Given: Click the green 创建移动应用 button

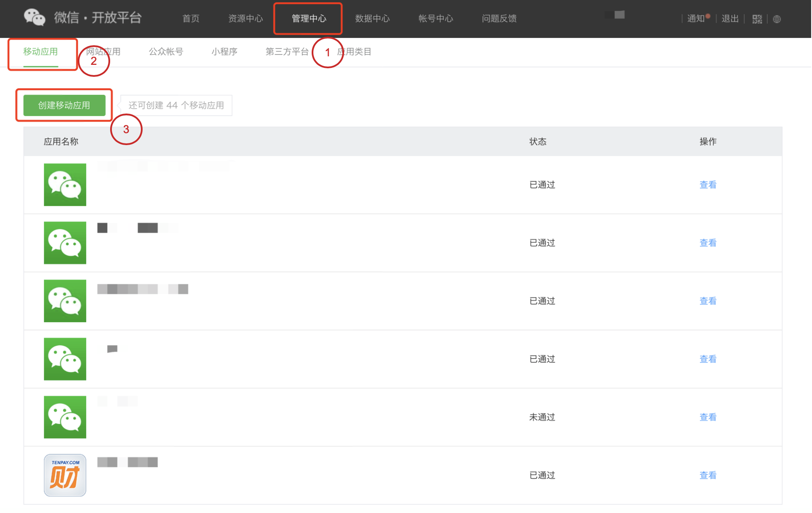Looking at the screenshot, I should pos(64,105).
